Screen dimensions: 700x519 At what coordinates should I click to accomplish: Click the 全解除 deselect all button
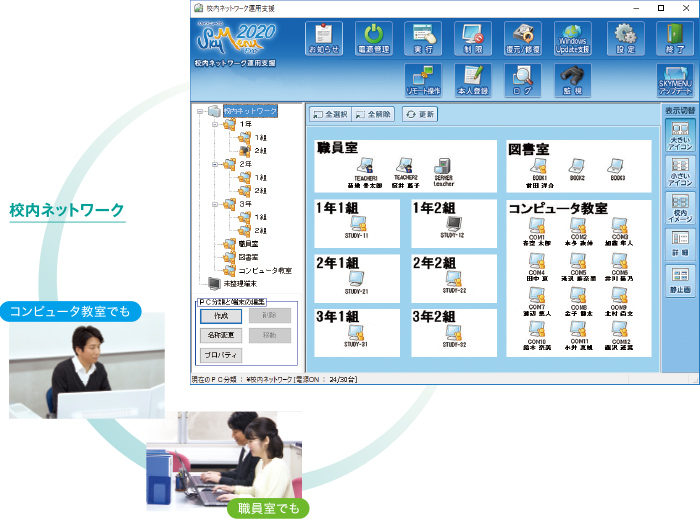[x=373, y=114]
